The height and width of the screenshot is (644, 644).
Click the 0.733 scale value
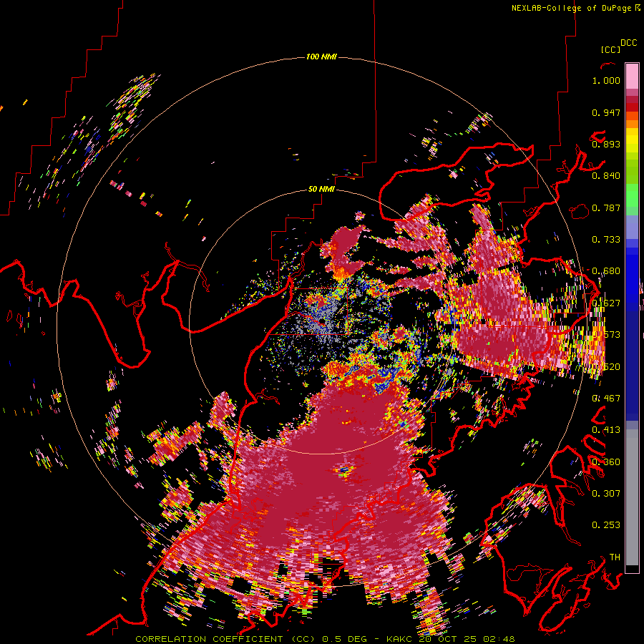click(x=606, y=240)
